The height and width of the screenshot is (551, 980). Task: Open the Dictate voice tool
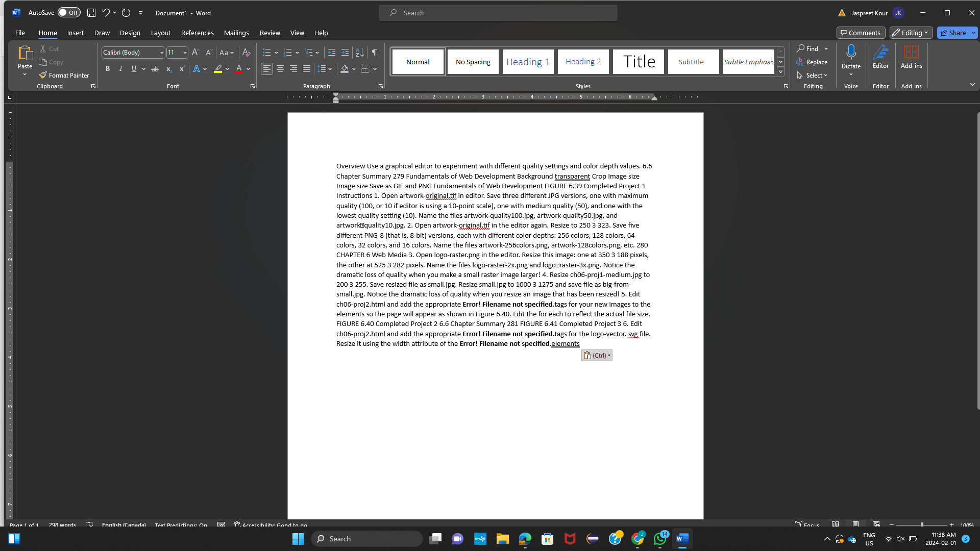click(x=850, y=56)
